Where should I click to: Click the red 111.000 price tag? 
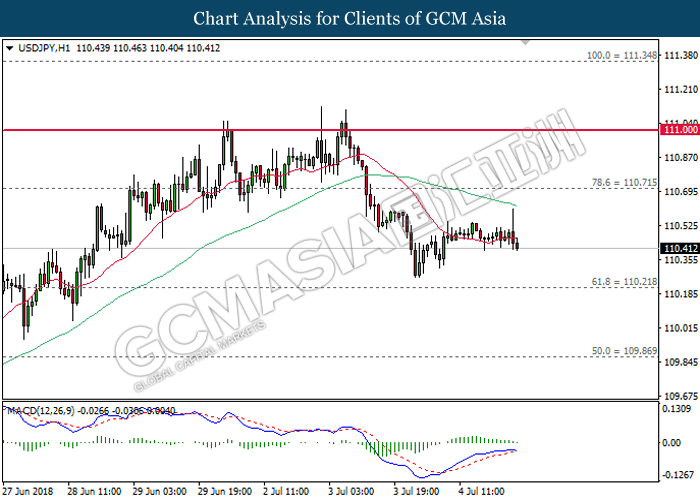click(x=679, y=130)
